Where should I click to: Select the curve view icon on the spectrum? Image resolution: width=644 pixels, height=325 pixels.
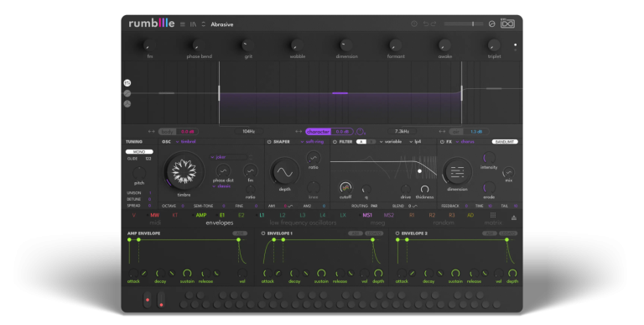[127, 93]
